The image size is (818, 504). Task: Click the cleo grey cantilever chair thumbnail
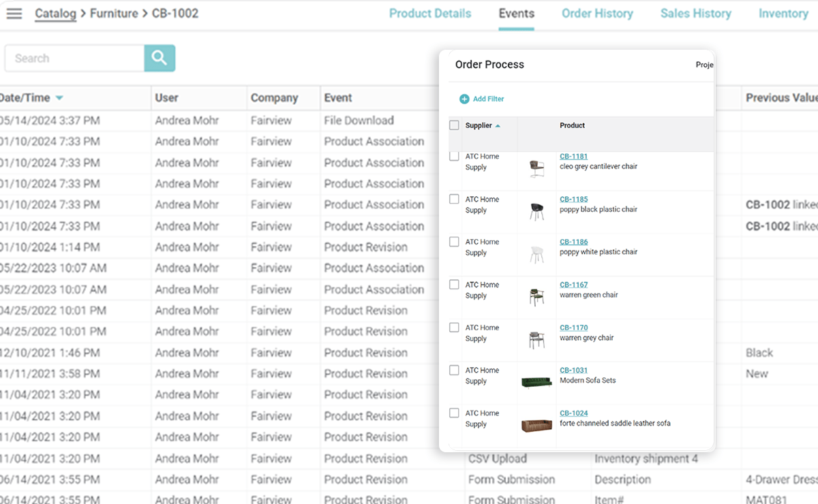click(536, 166)
